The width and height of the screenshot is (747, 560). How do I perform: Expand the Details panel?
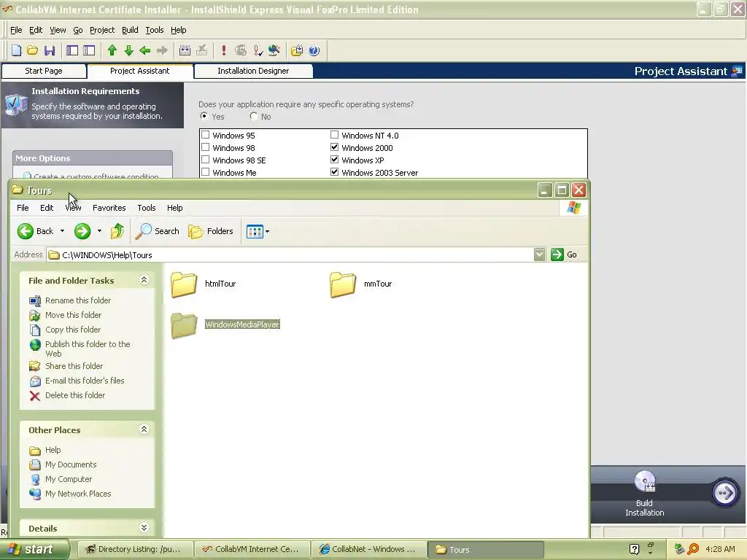click(x=144, y=528)
